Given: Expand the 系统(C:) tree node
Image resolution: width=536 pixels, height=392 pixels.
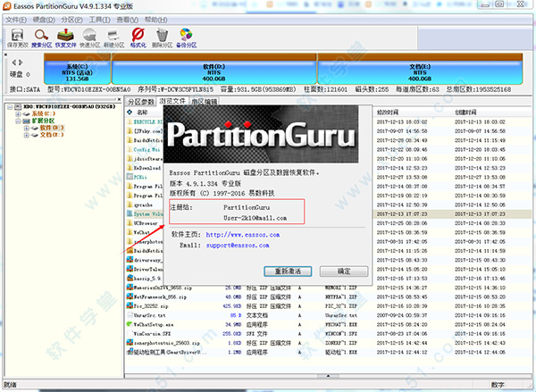Looking at the screenshot, I should click(x=18, y=113).
